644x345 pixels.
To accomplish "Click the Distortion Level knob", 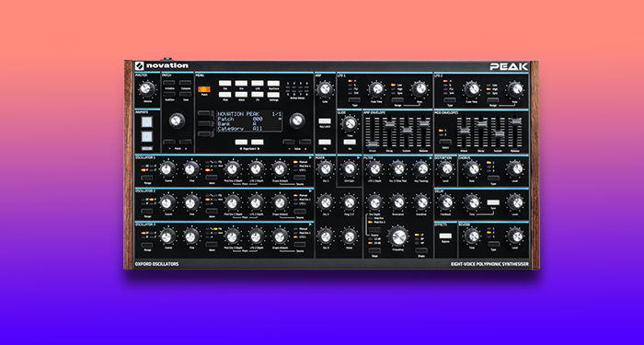I will pos(445,168).
